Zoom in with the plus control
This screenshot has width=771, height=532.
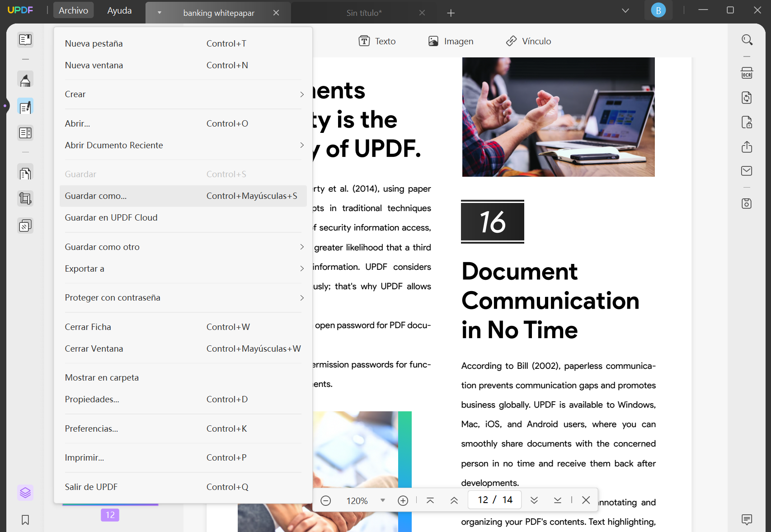[x=403, y=500]
